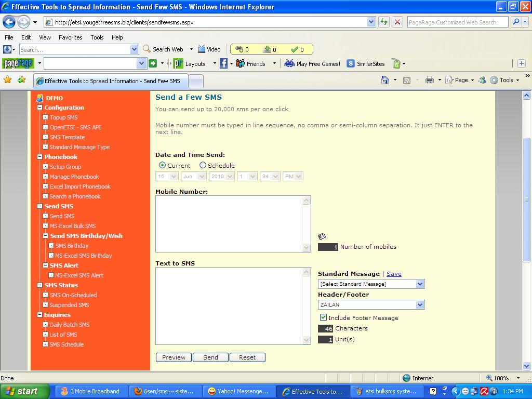Open the Edit menu
This screenshot has width=532, height=399.
click(26, 37)
